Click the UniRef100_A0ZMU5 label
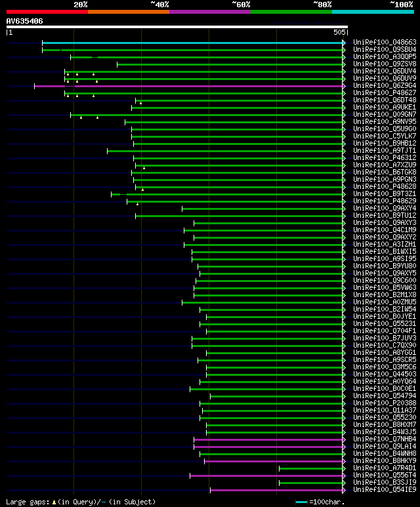 click(385, 302)
